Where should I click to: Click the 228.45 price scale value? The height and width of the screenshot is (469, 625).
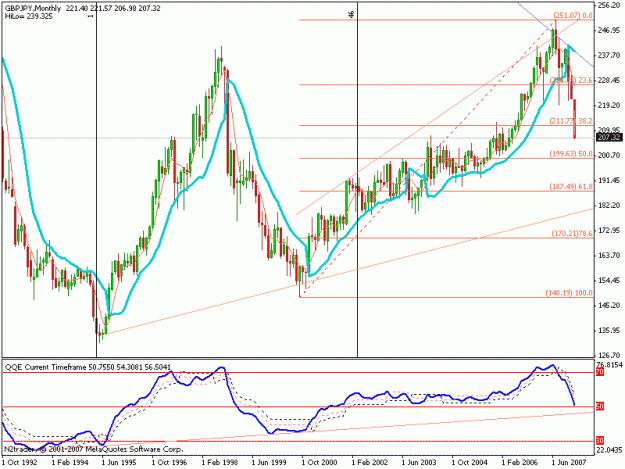click(609, 80)
